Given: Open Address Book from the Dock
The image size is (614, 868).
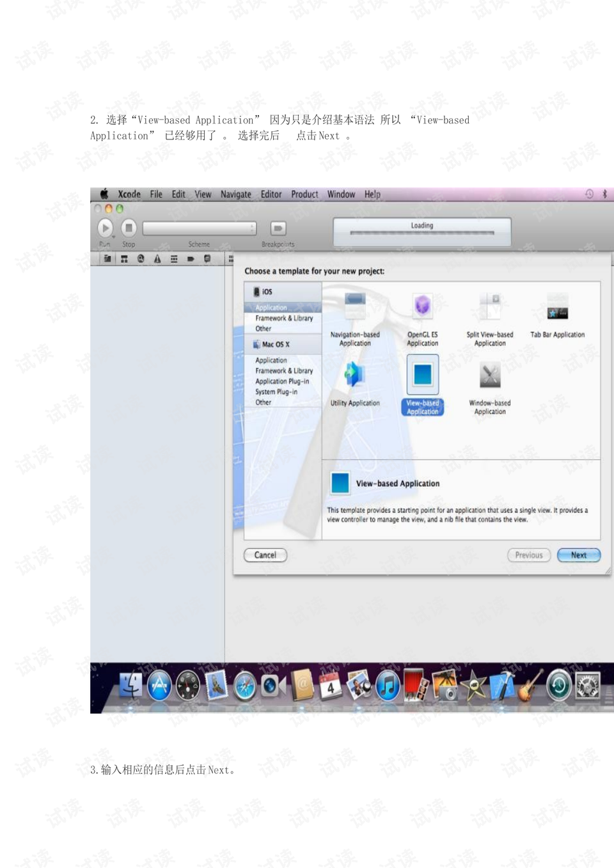Looking at the screenshot, I should point(302,686).
